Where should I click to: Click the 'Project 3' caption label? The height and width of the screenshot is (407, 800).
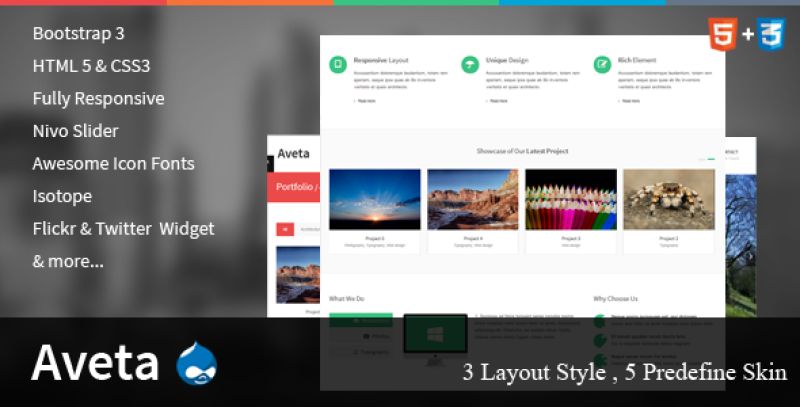(x=570, y=238)
